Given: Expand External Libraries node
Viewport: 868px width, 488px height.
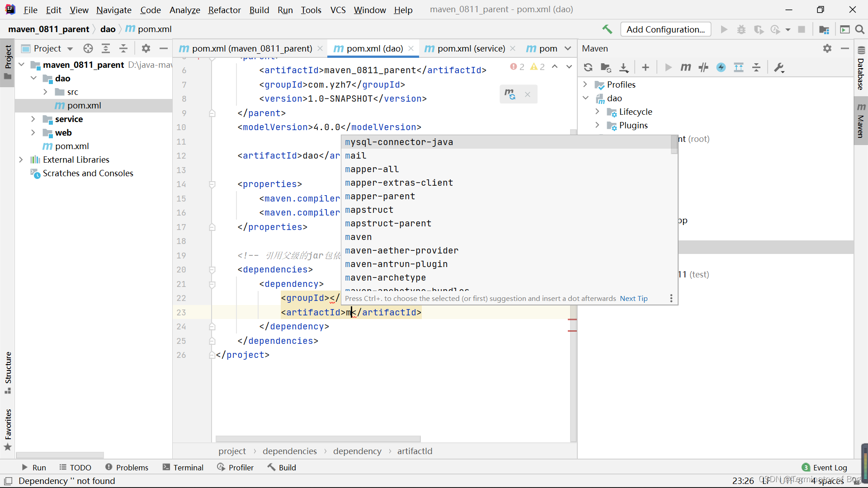Looking at the screenshot, I should coord(21,160).
